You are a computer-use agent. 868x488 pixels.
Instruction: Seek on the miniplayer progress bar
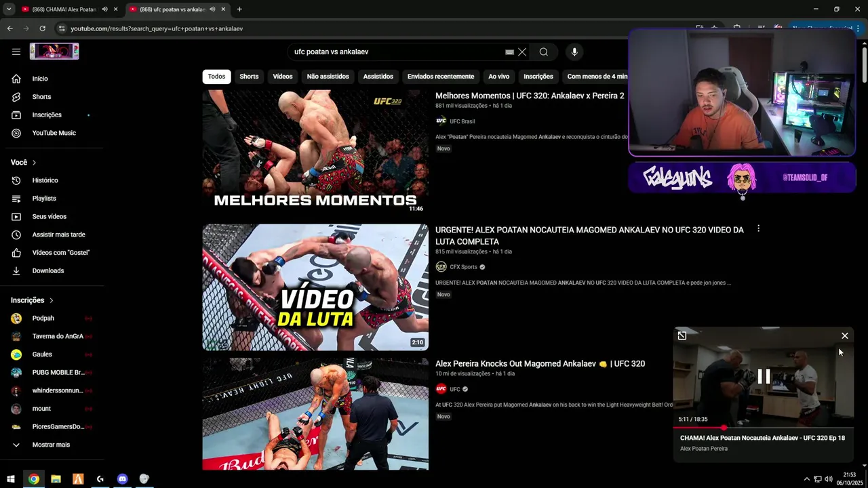coord(764,428)
